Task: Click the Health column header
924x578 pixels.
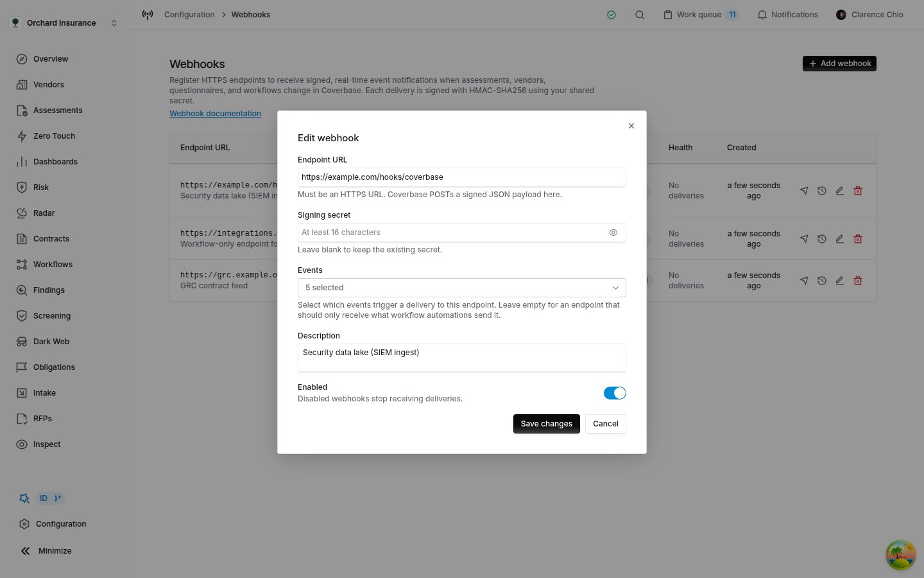Action: 680,148
